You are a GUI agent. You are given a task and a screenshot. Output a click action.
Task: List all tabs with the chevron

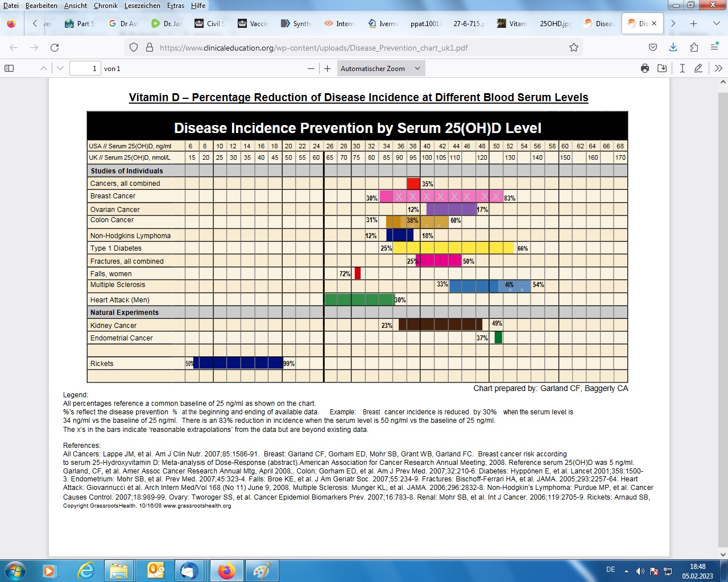click(x=717, y=24)
